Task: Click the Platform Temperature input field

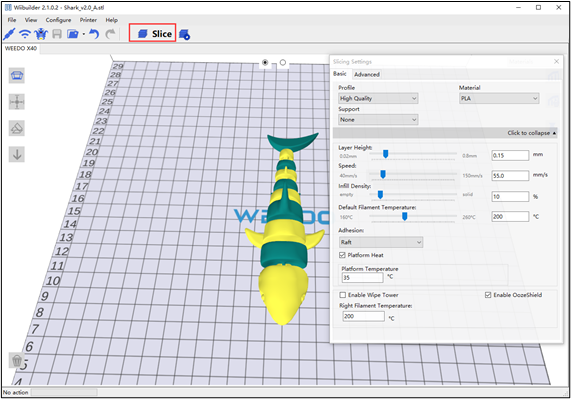Action: point(362,278)
